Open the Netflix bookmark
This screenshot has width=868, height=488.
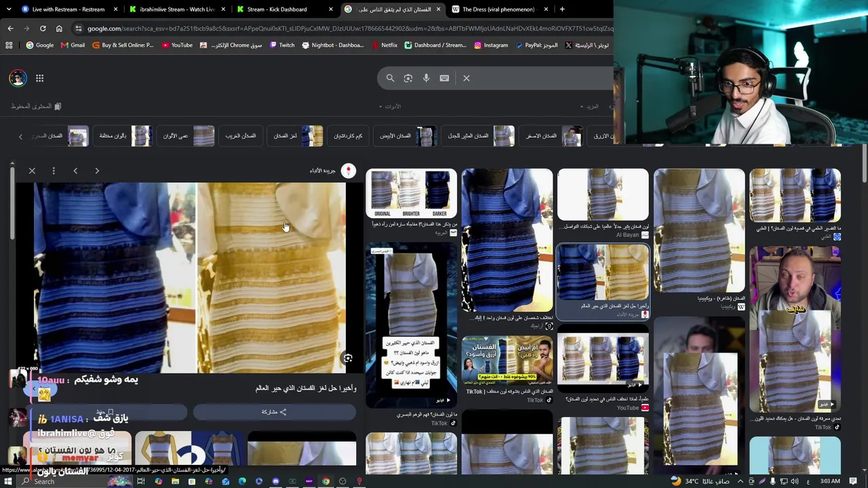[x=384, y=45]
